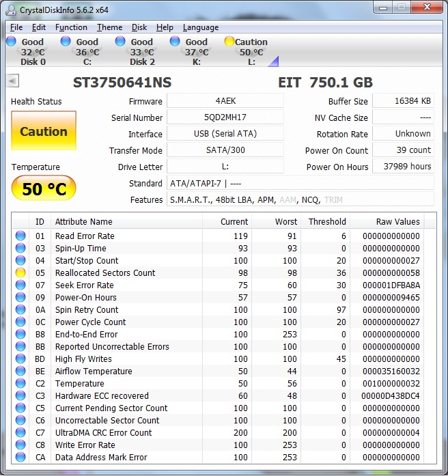448x476 pixels.
Task: Click blue status dot for UltraDMA CRC Error Count
Action: click(x=20, y=432)
